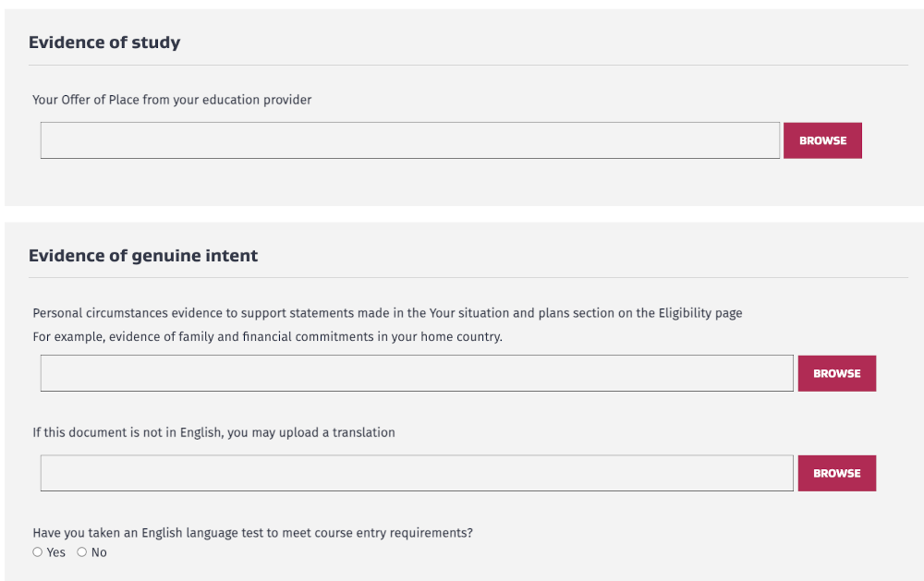This screenshot has height=581, width=924.
Task: Click the "Personal circumstances evidence" description line
Action: click(387, 313)
